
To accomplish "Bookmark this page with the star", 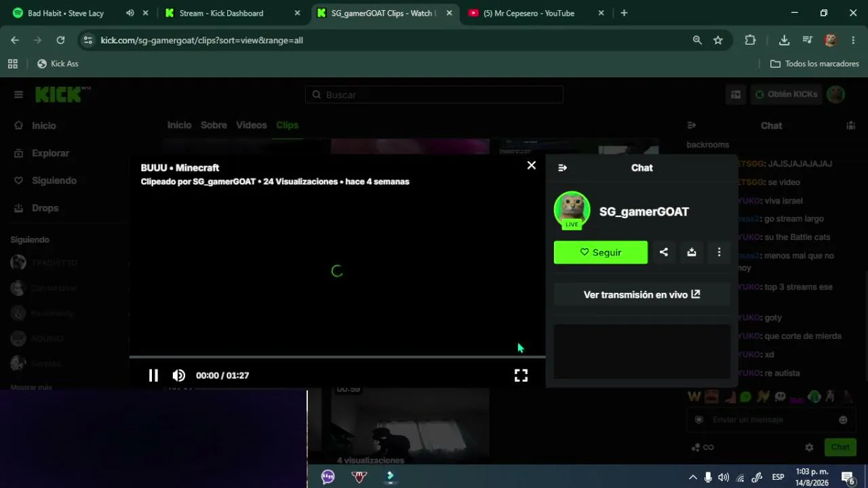I will tap(718, 40).
